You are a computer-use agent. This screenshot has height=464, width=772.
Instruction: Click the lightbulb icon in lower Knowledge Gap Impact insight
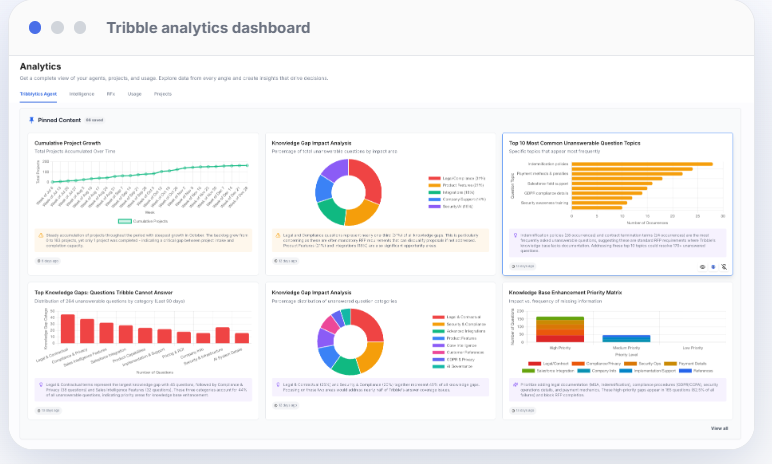point(278,384)
